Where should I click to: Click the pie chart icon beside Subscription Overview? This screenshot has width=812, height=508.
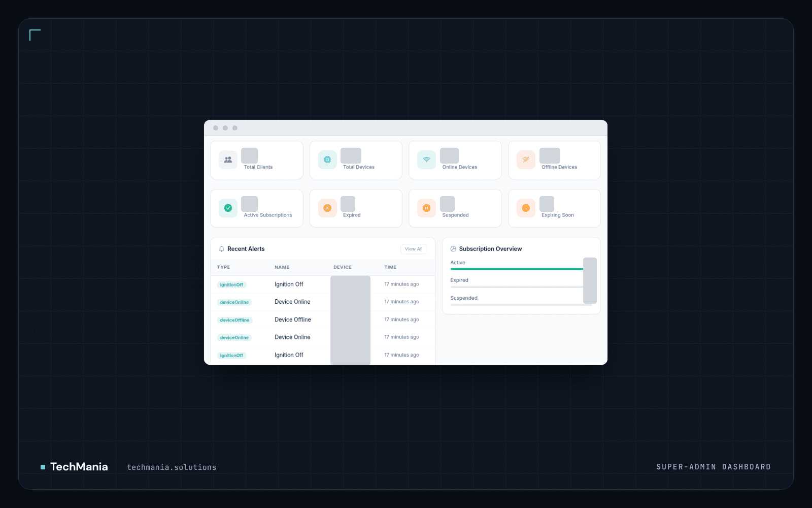(453, 249)
